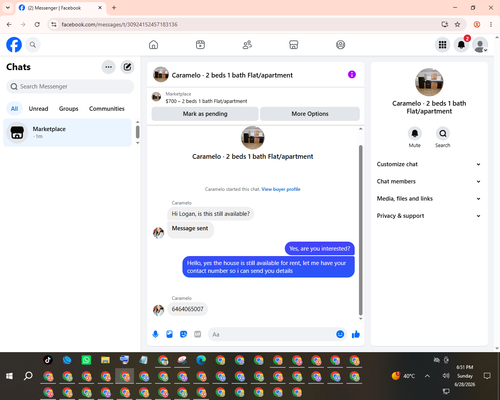Go back with the browser back arrow
Image resolution: width=500 pixels, height=400 pixels.
[9, 24]
